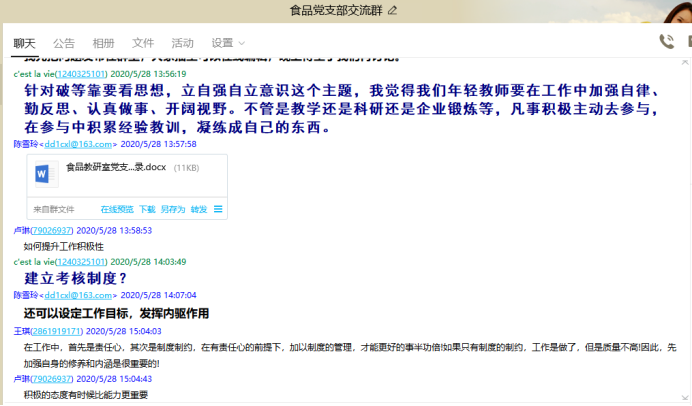Go to the 文件 files tab
This screenshot has width=692, height=406.
tap(143, 43)
